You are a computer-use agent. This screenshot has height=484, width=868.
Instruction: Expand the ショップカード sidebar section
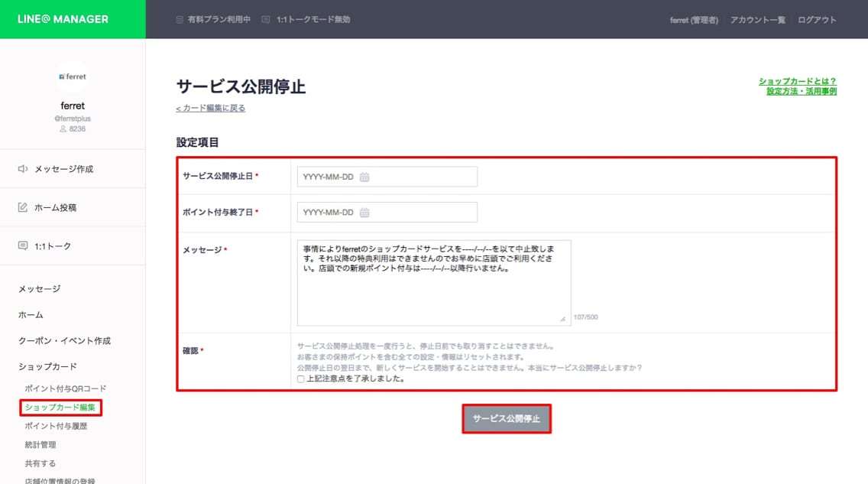(47, 366)
